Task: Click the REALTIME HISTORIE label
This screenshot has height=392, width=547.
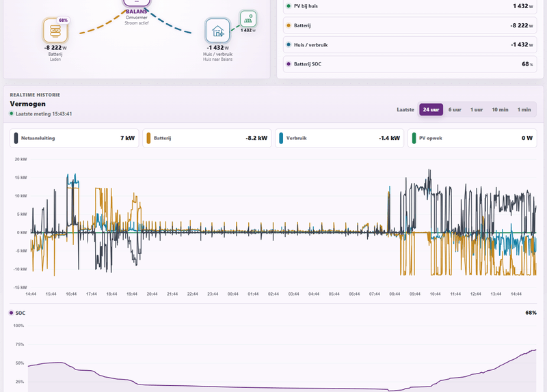Action: (35, 95)
